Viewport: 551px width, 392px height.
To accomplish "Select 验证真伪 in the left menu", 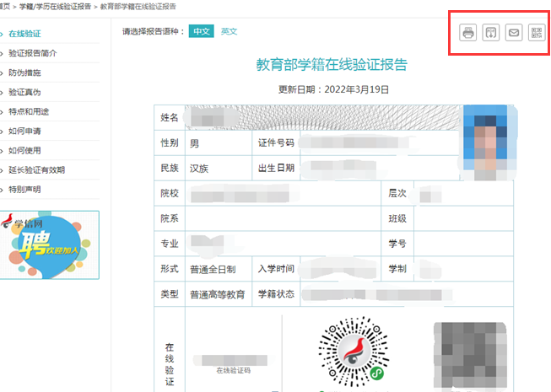I will [24, 92].
